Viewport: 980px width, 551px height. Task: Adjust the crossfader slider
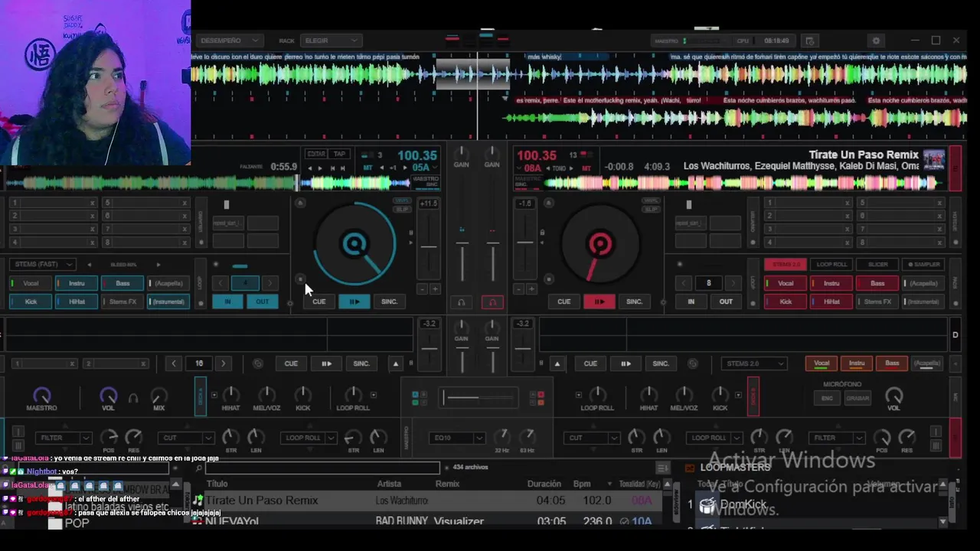click(x=479, y=397)
